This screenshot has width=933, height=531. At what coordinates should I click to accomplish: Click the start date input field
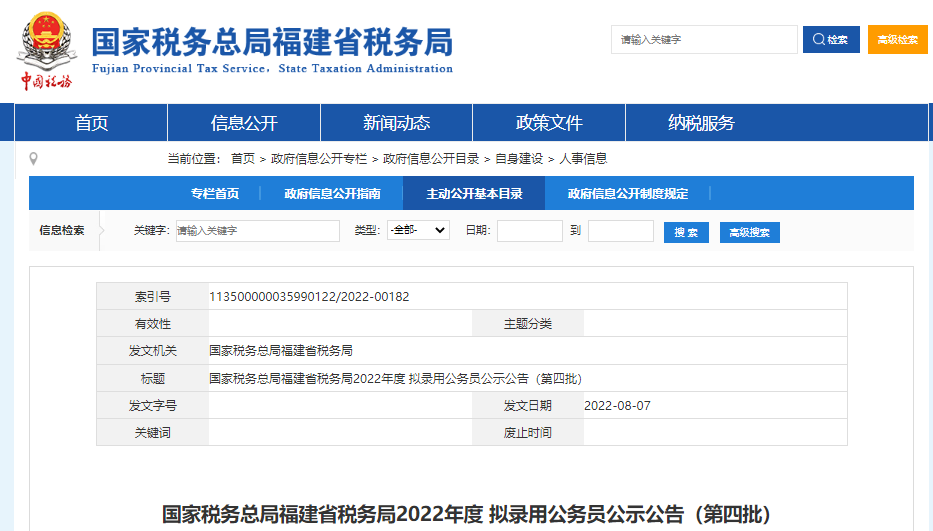pos(530,231)
